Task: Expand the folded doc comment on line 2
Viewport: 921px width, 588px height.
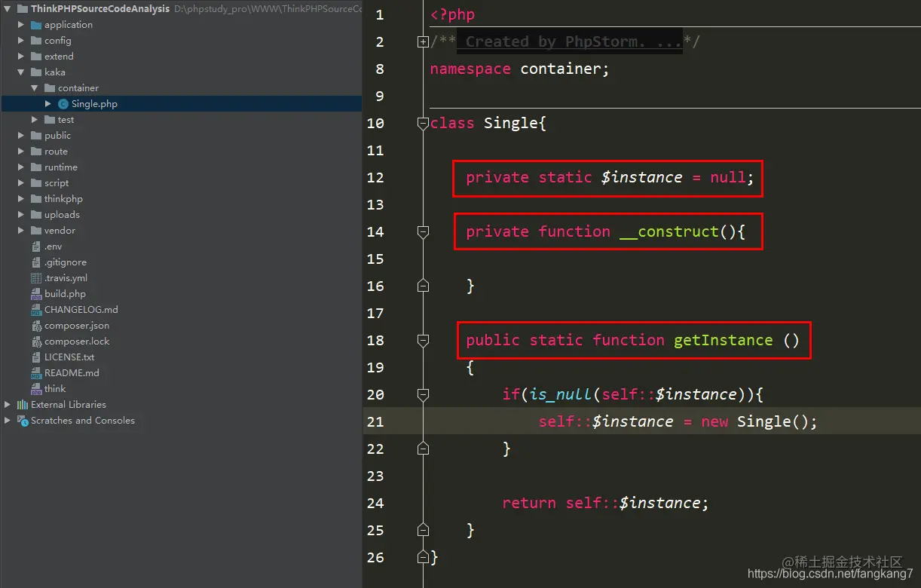Action: 423,42
